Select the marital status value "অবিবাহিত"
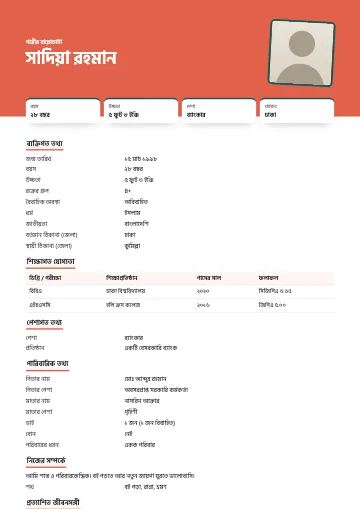The width and height of the screenshot is (360, 509). click(x=136, y=202)
